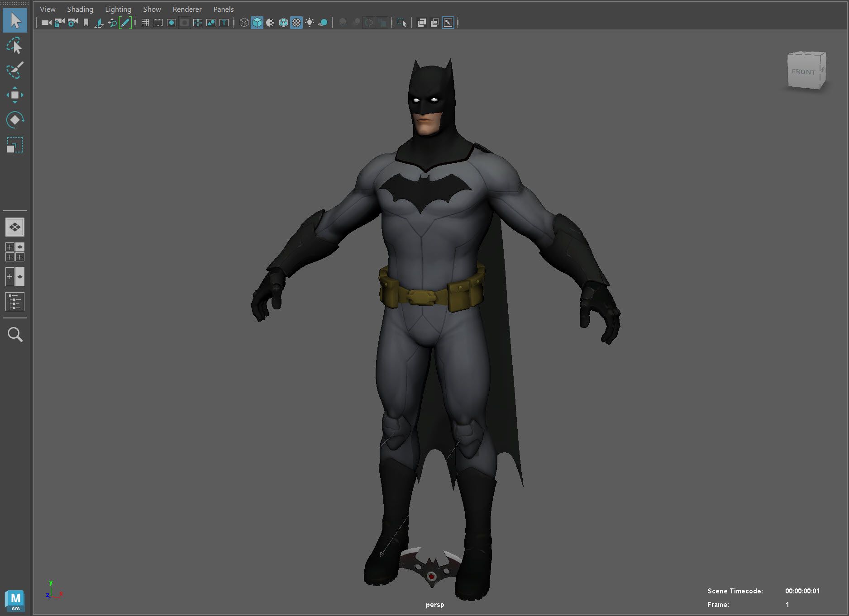
Task: Pick the Paint Selection tool
Action: click(x=15, y=71)
